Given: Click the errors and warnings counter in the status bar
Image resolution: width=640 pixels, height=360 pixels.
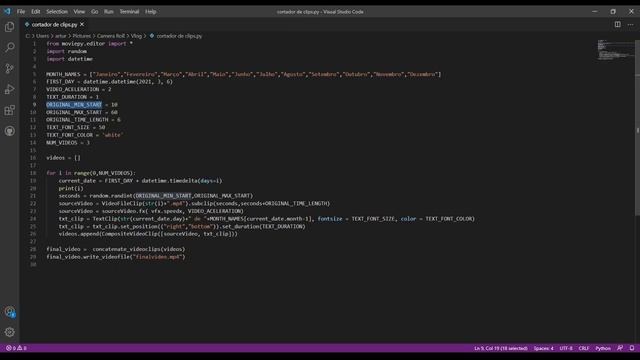Looking at the screenshot, I should click(x=16, y=348).
